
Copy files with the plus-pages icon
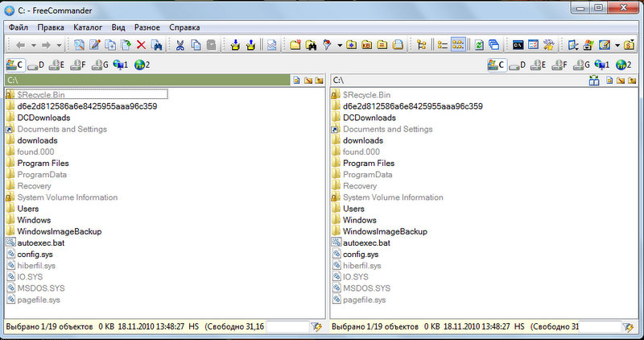coord(110,45)
